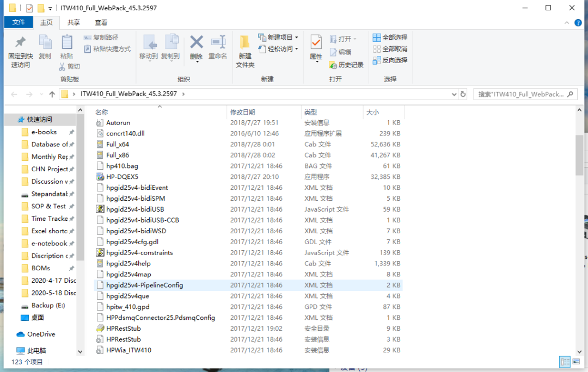588x372 pixels.
Task: Create a folder with 新建文件夹 icon
Action: [x=245, y=42]
